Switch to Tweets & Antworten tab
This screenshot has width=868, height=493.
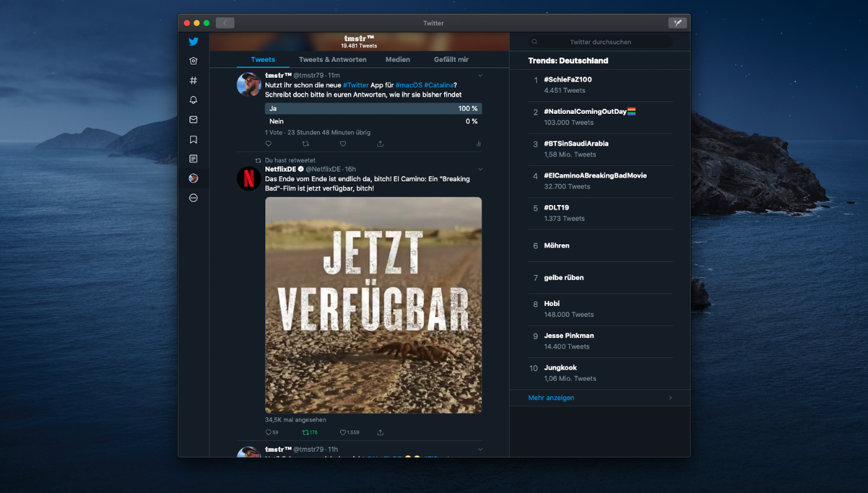pos(333,60)
